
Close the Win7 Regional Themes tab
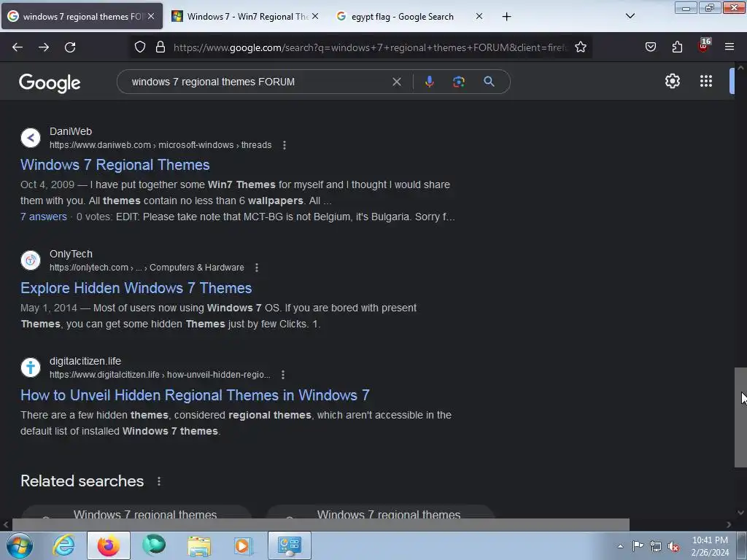pyautogui.click(x=315, y=16)
